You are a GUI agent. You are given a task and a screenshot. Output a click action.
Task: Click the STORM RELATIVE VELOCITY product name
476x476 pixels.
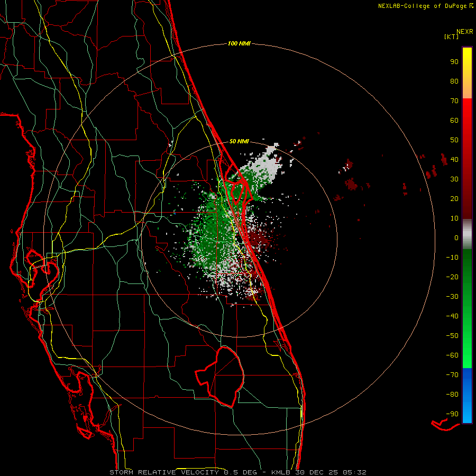click(164, 472)
